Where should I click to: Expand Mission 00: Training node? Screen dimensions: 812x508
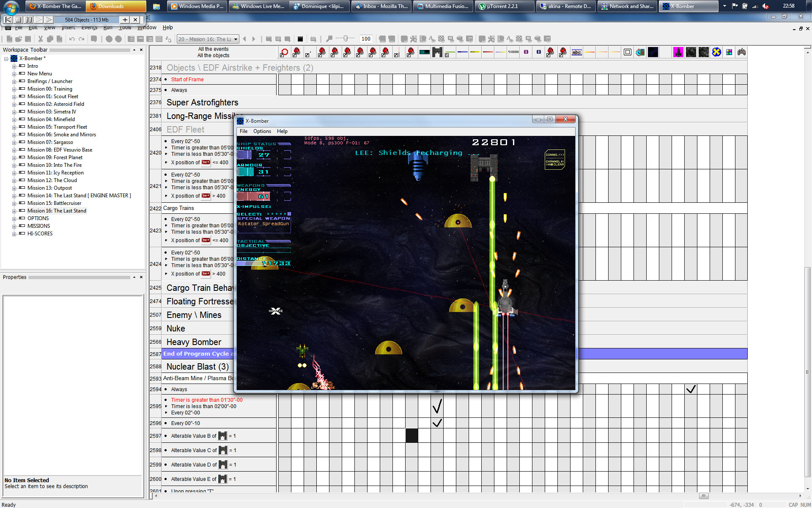14,89
